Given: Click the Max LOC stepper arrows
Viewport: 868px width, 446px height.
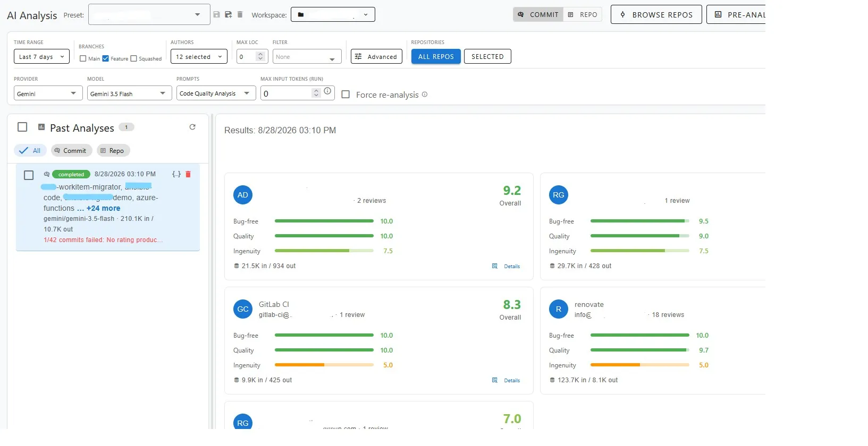Looking at the screenshot, I should tap(260, 56).
